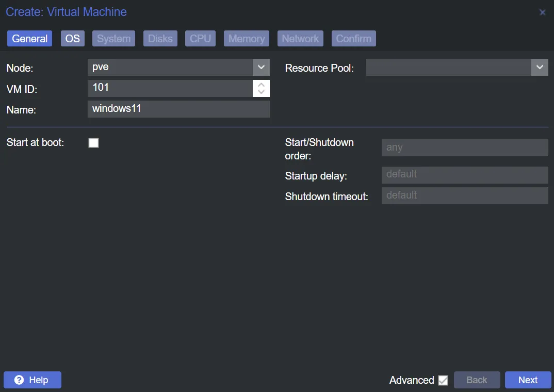Focus the Startup delay input field
The height and width of the screenshot is (392, 554).
[464, 175]
